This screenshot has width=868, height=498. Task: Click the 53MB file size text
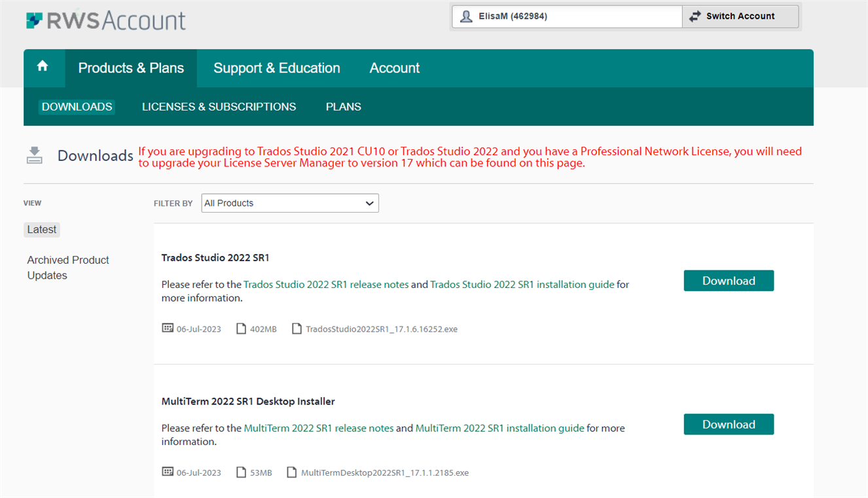pyautogui.click(x=261, y=472)
